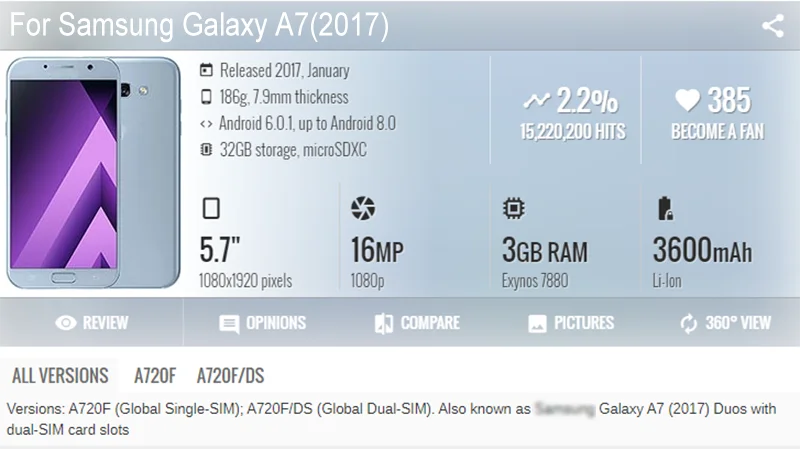This screenshot has height=449, width=800.
Task: Select the All Versions tab
Action: pos(60,376)
